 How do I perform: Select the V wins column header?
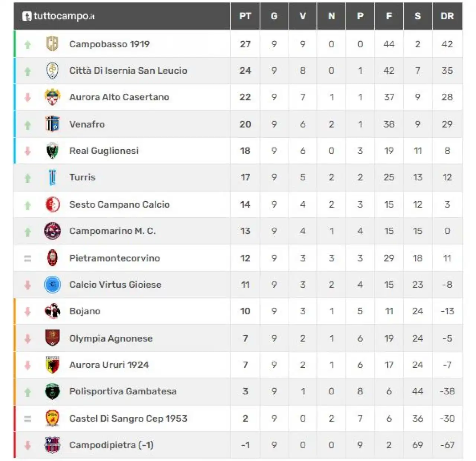(x=303, y=16)
